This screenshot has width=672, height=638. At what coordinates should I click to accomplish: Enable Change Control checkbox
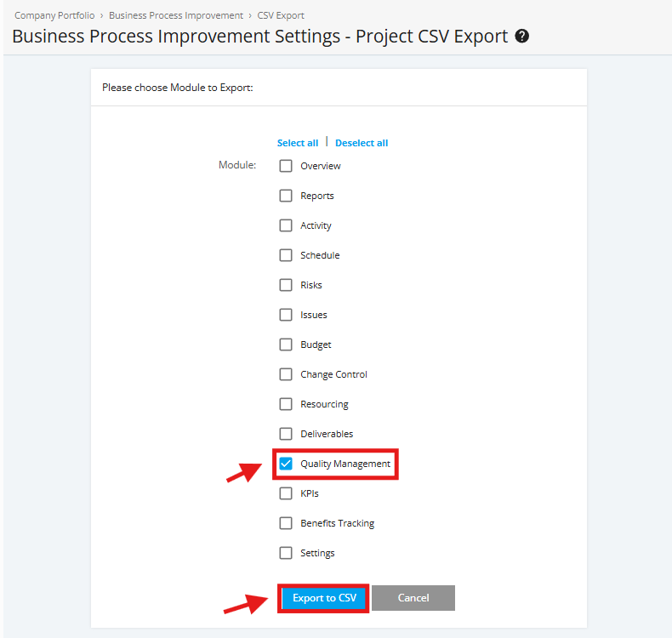tap(286, 374)
